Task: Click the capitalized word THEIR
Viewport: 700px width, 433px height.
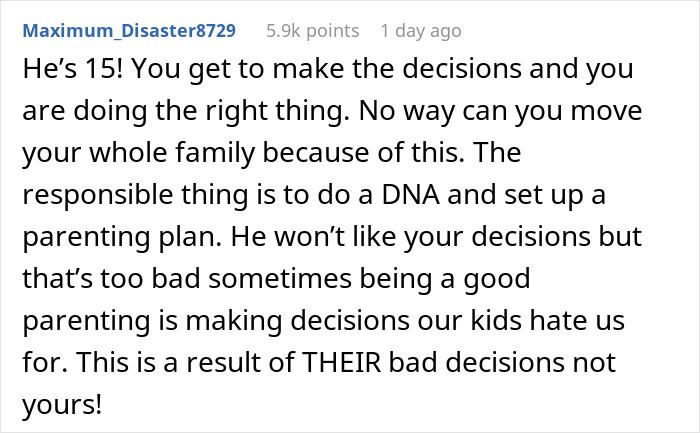Action: pos(342,362)
